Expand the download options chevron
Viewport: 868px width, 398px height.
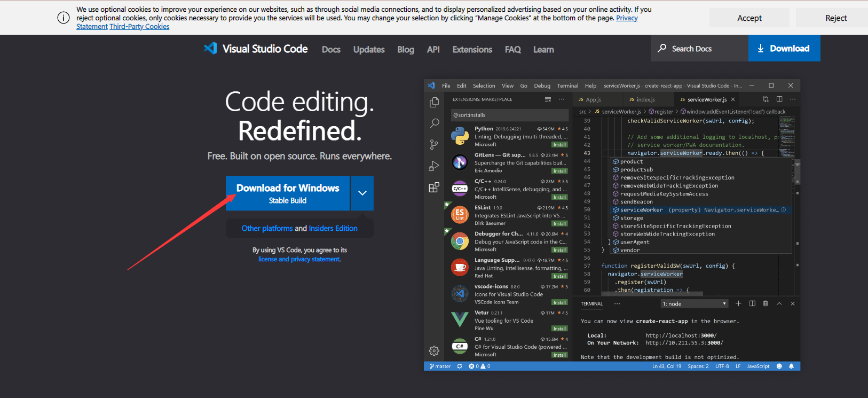point(362,193)
